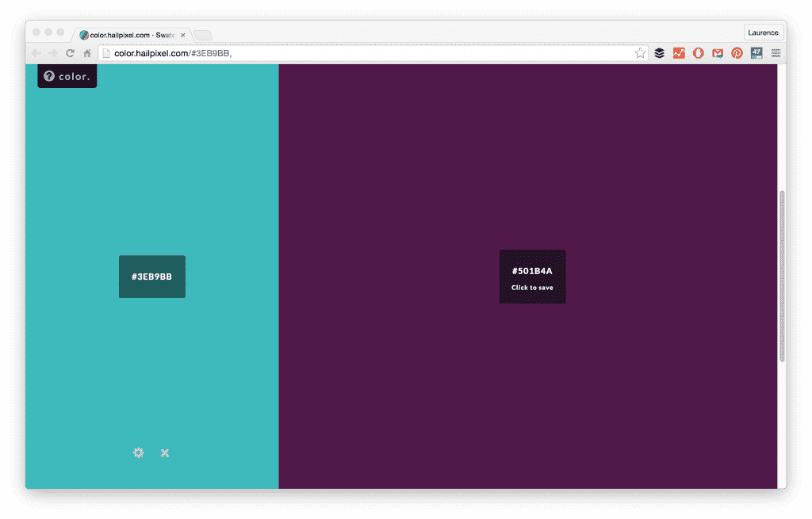
Task: Click the back navigation arrow
Action: [35, 52]
